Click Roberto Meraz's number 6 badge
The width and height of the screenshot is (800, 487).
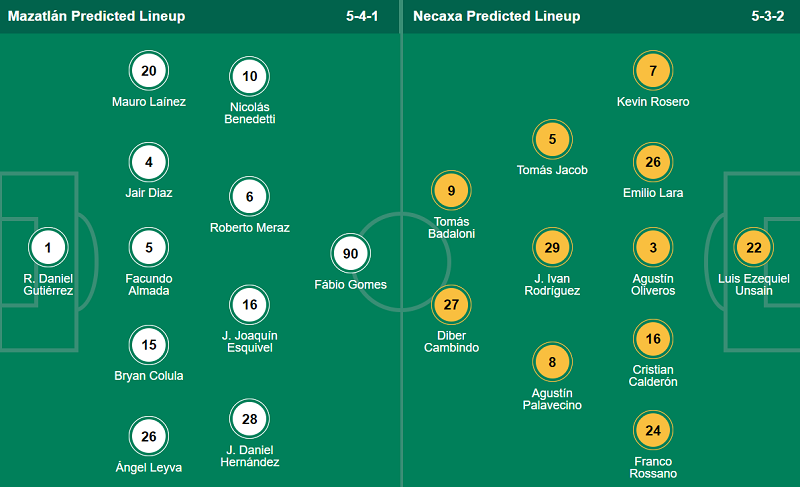click(250, 197)
